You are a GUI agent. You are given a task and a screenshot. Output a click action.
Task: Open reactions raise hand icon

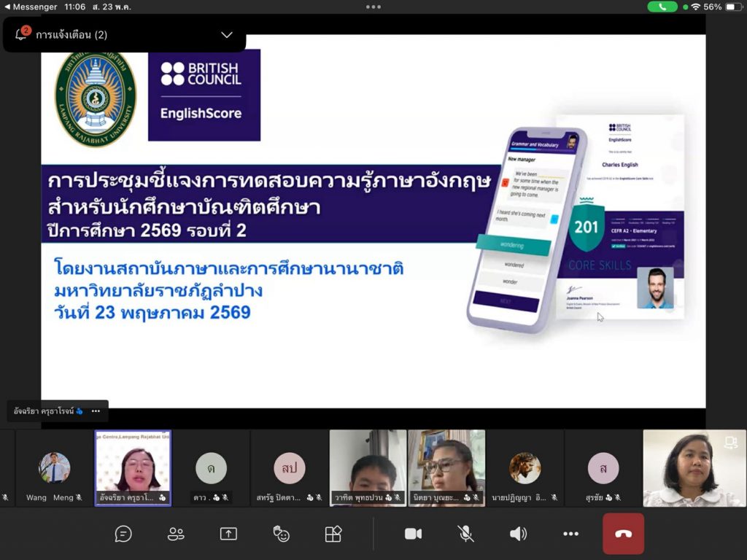coord(281,534)
